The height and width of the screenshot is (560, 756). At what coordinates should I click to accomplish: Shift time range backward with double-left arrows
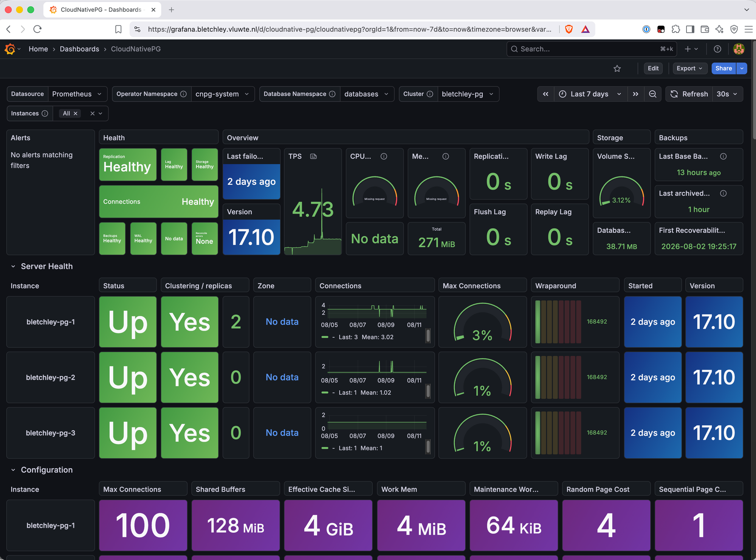pos(545,94)
